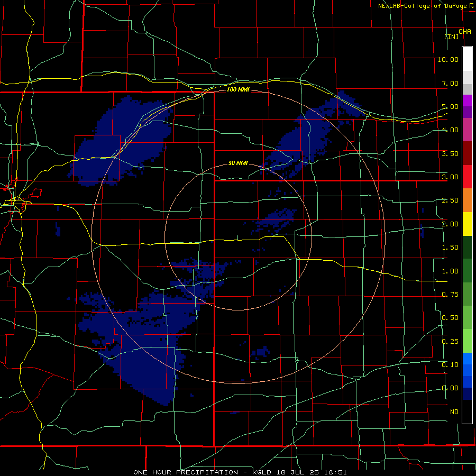Image resolution: width=476 pixels, height=476 pixels.
Task: Click the 0.10 legend value
Action: (x=450, y=365)
